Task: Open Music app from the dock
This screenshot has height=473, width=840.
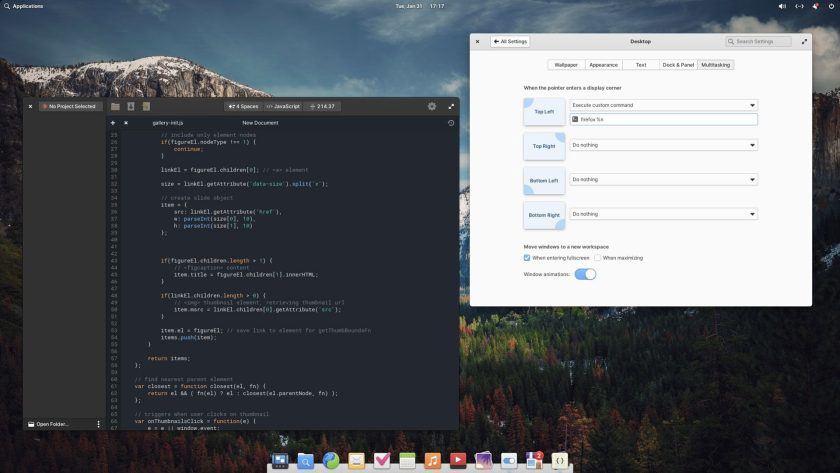Action: 432,460
